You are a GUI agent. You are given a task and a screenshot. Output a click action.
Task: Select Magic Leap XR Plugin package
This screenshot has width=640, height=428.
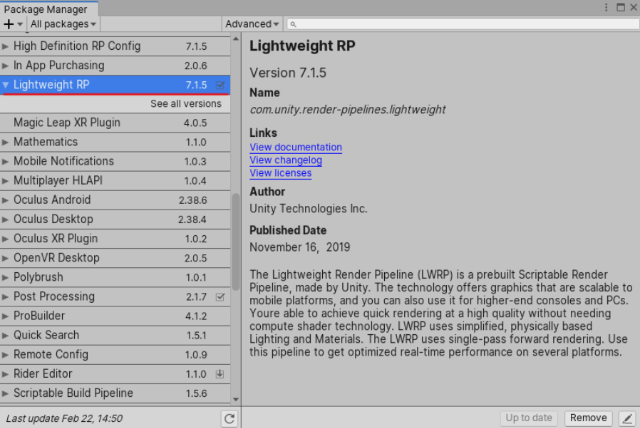pos(115,123)
